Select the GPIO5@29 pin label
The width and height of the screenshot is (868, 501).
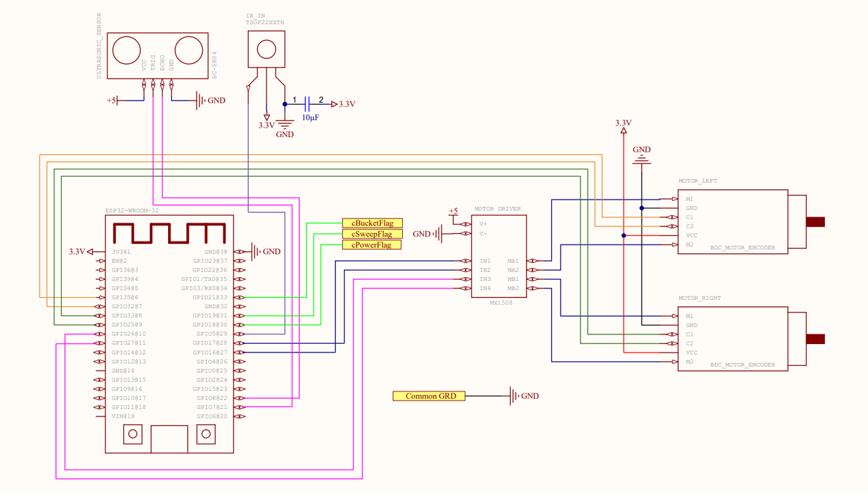(x=212, y=334)
